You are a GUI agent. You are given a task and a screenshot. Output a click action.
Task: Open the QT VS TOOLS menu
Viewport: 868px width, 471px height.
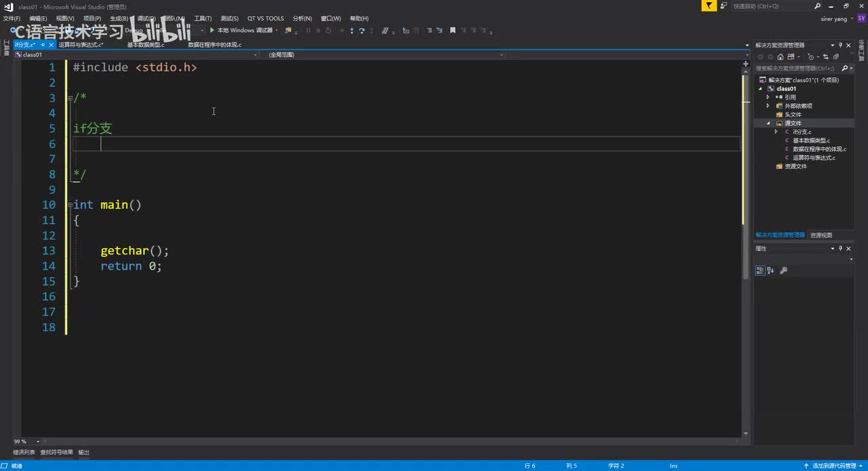pos(266,18)
